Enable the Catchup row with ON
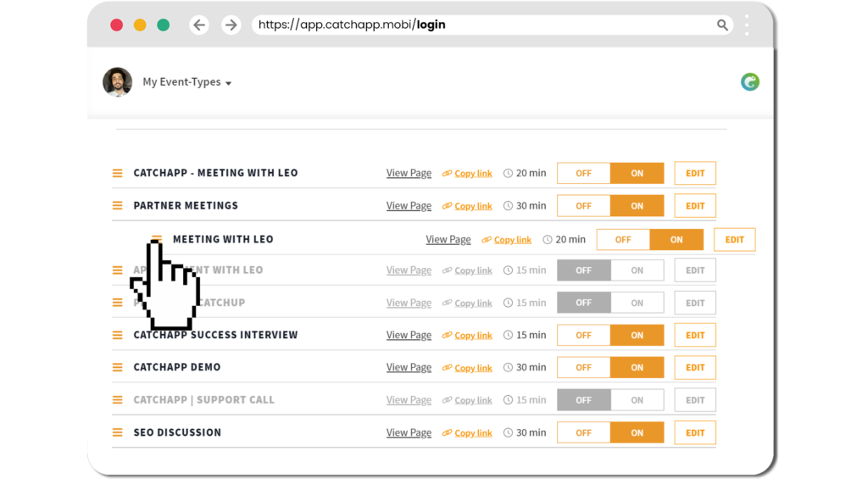 point(637,303)
